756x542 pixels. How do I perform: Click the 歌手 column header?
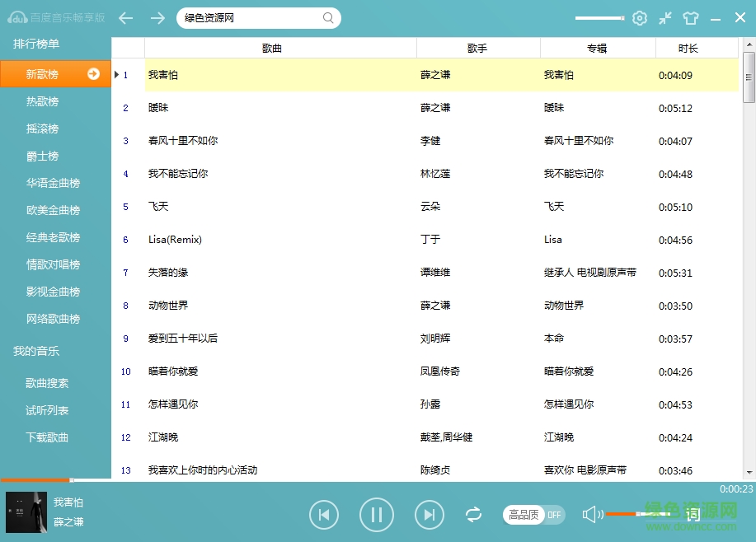click(x=478, y=48)
